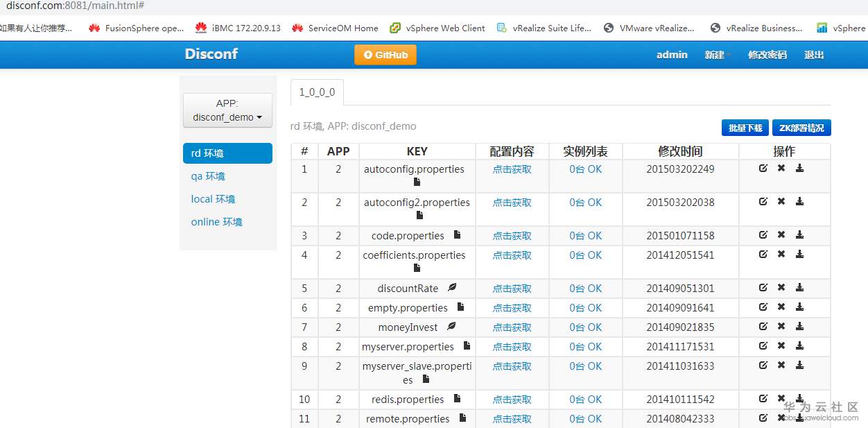This screenshot has height=428, width=868.
Task: Open the Disconf home logo link
Action: click(211, 54)
